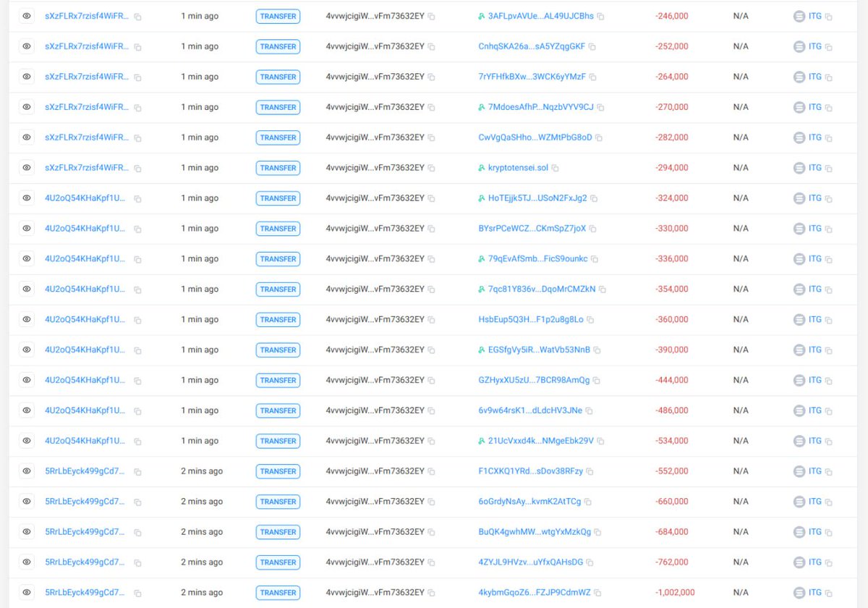Open destination 7rYFHfkBXw...3WCK6yYMzF
Image resolution: width=868 pixels, height=608 pixels.
click(532, 77)
